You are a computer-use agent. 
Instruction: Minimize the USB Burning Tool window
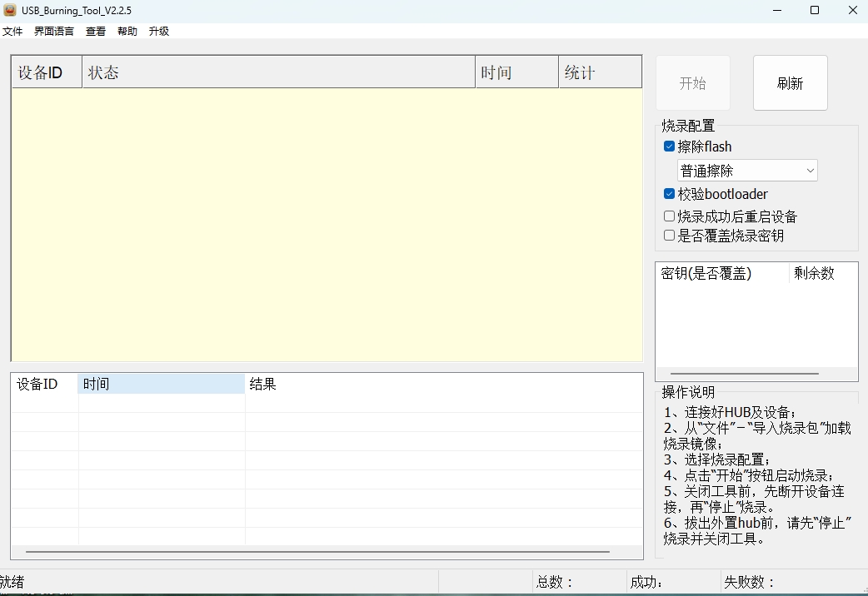pyautogui.click(x=777, y=10)
